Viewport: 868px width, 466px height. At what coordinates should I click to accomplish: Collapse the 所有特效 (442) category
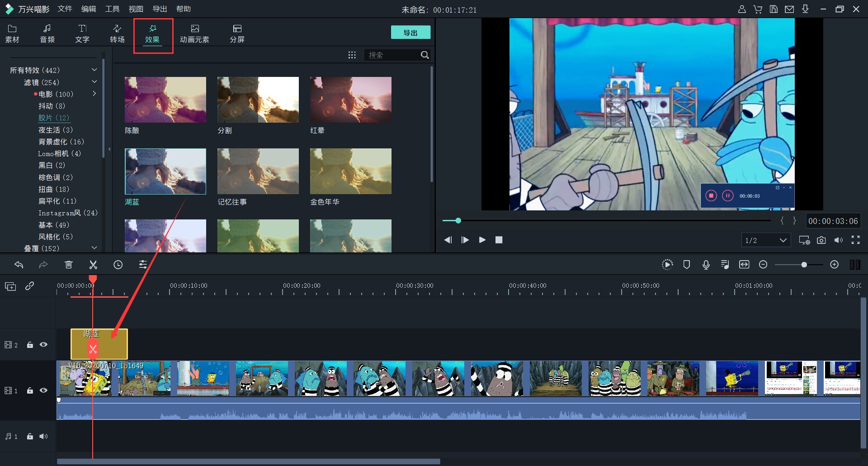click(x=94, y=70)
